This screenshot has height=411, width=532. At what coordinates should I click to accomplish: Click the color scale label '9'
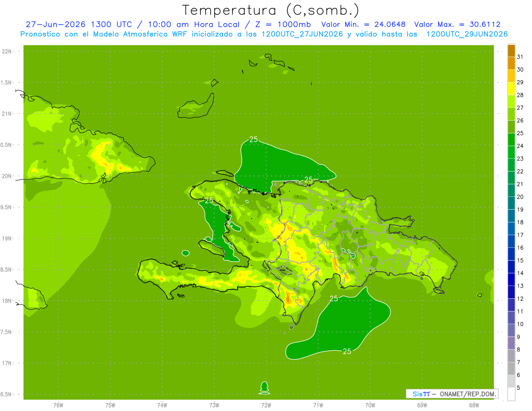click(x=518, y=337)
